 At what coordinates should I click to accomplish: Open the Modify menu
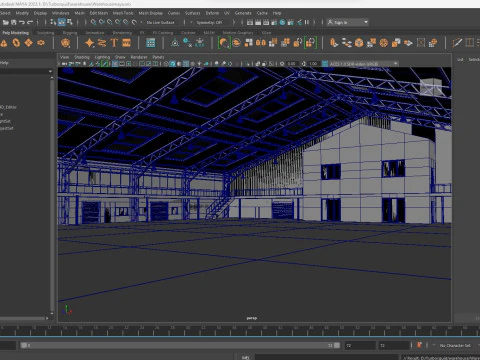[22, 13]
